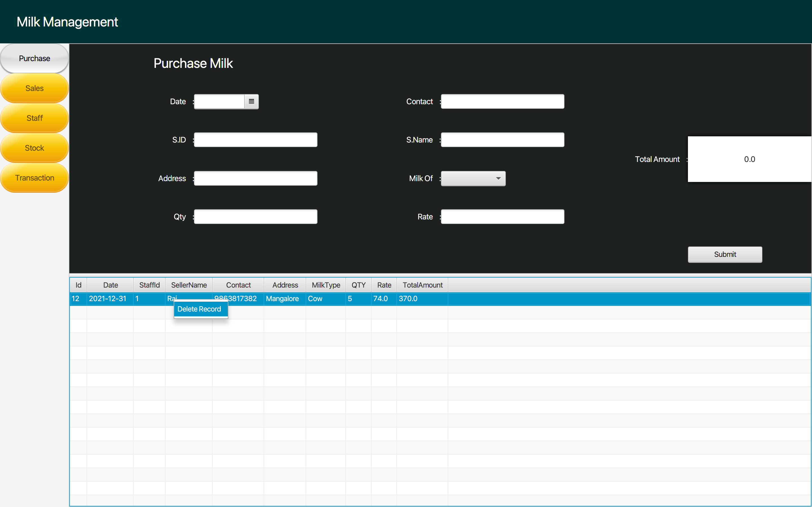
Task: Click the Date field calendar button
Action: click(x=251, y=101)
